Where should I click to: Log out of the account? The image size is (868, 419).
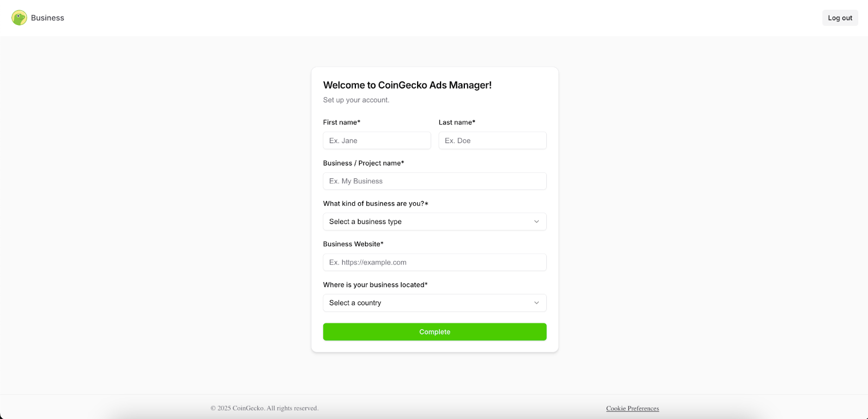(840, 18)
